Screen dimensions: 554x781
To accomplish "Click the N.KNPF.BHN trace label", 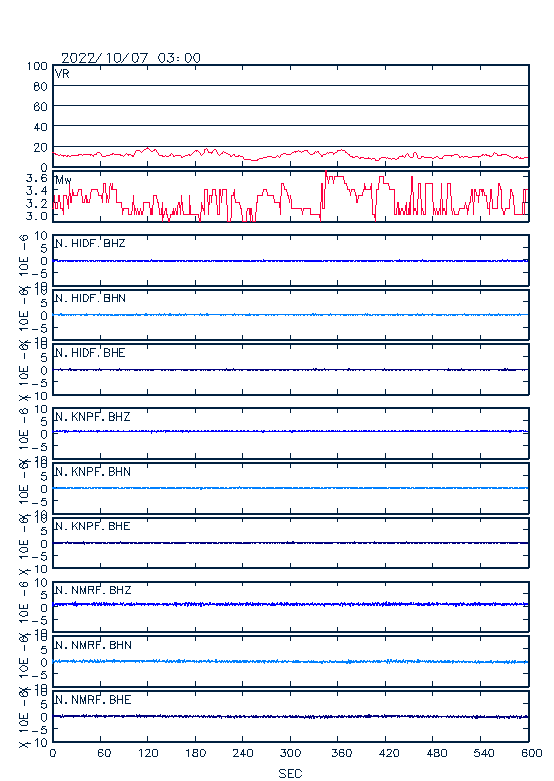I will coord(93,471).
